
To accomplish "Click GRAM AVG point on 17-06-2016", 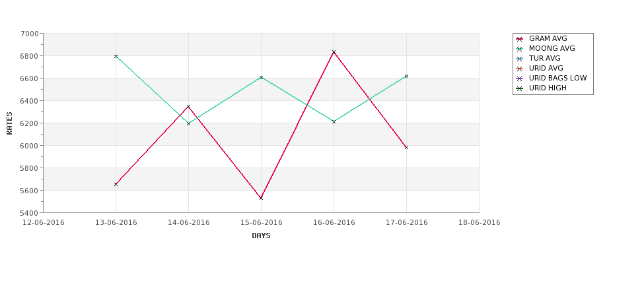I will [x=407, y=147].
